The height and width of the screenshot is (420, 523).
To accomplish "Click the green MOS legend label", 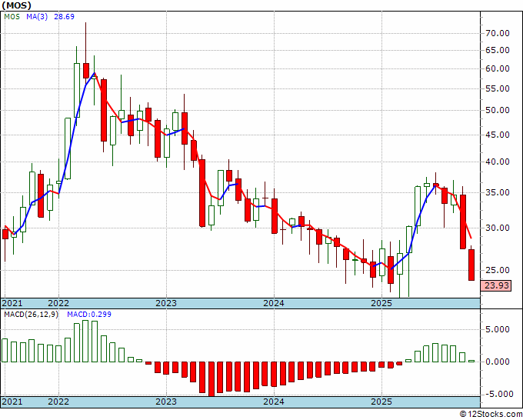I will (x=12, y=17).
